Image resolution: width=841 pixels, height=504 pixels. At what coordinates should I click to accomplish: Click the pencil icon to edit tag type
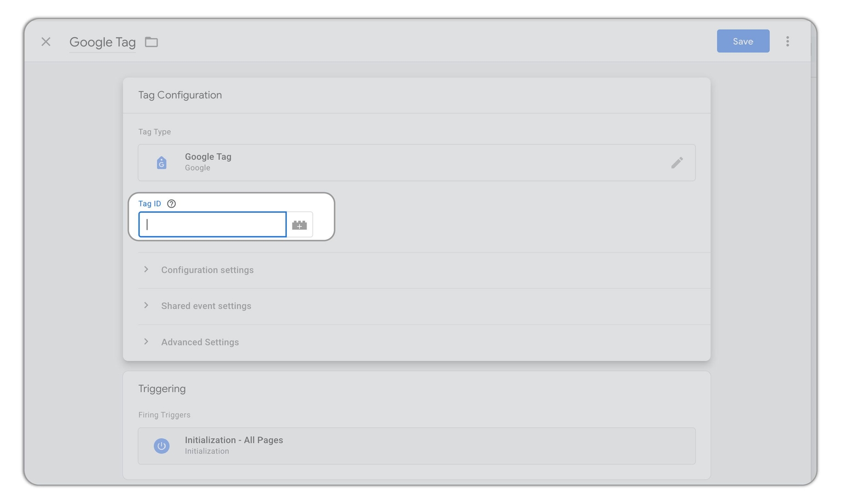pos(677,163)
